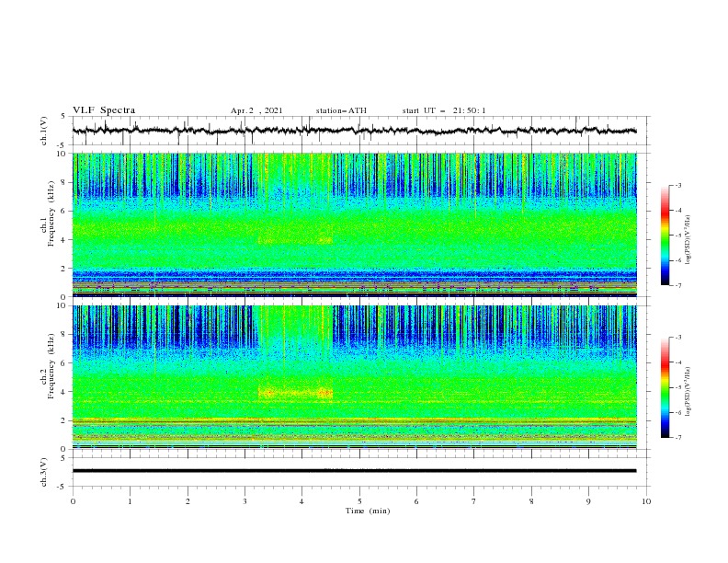Click the '5' tick label on time axis
Viewport: 728px width, 563px height.
pyautogui.click(x=359, y=501)
